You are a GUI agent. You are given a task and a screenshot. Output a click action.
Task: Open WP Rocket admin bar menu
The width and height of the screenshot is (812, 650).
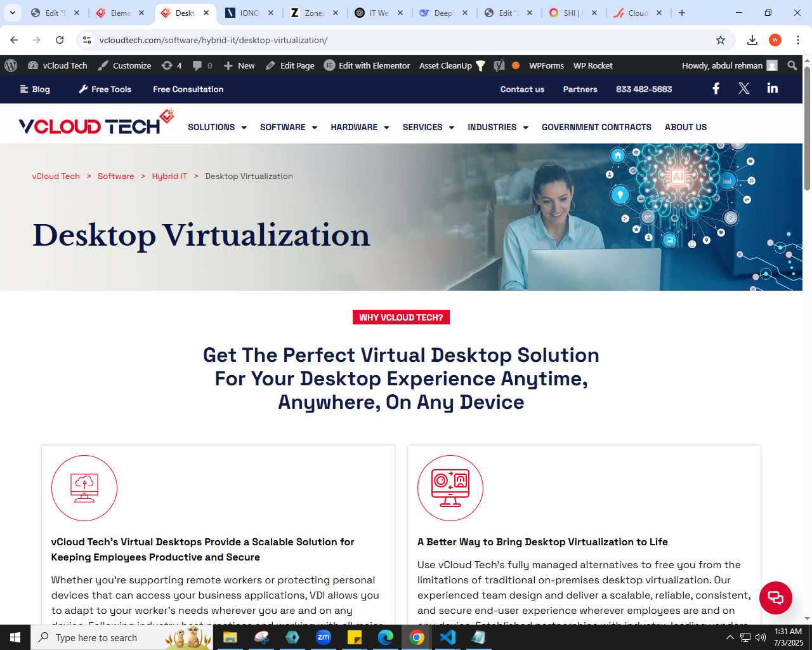[x=593, y=65]
